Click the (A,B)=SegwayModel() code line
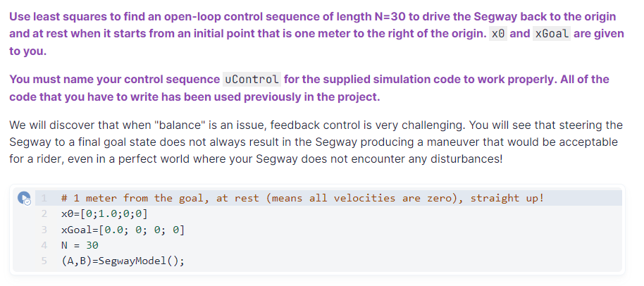Image resolution: width=644 pixels, height=286 pixels. pos(123,261)
